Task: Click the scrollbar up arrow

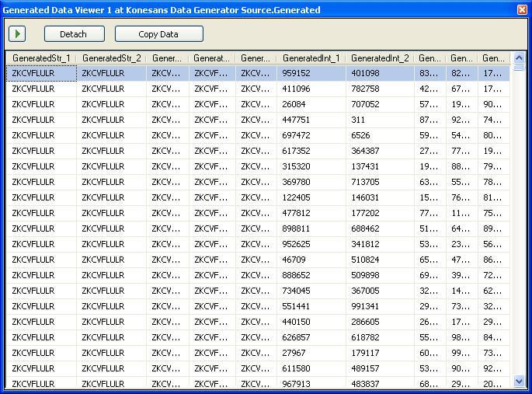Action: click(x=519, y=58)
